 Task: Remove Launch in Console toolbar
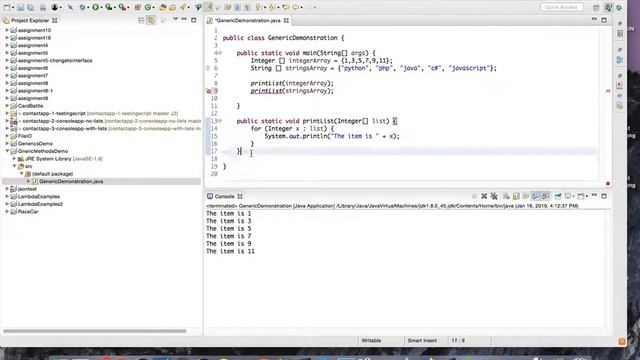pyautogui.click(x=484, y=196)
